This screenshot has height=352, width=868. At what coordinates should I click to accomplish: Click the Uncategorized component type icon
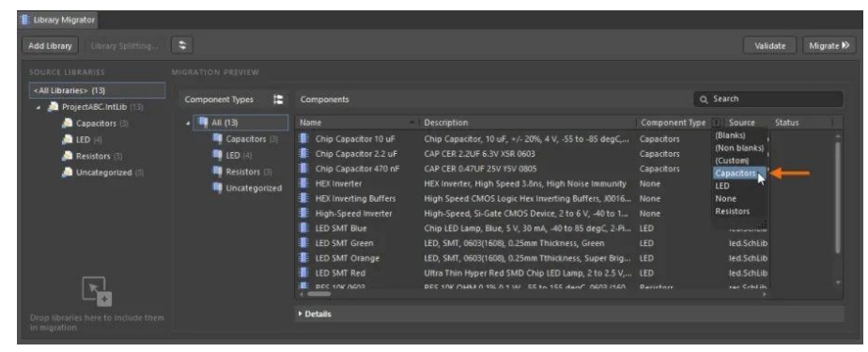[218, 188]
